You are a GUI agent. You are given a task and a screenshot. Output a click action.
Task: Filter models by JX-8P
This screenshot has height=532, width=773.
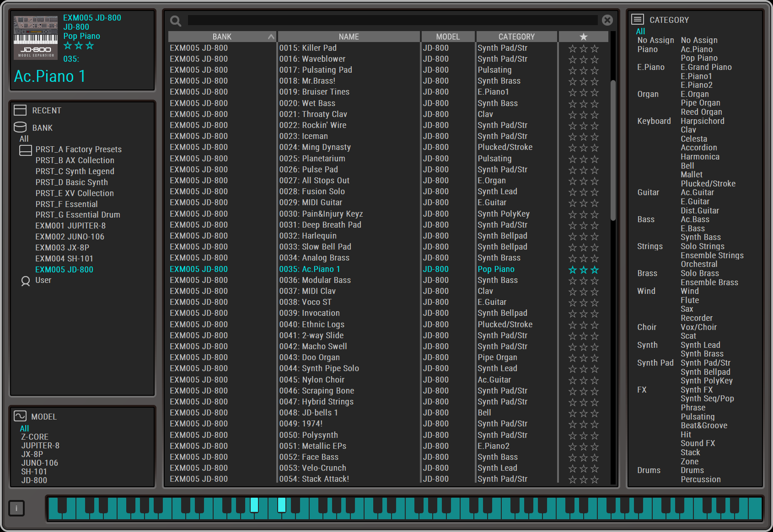(x=32, y=454)
